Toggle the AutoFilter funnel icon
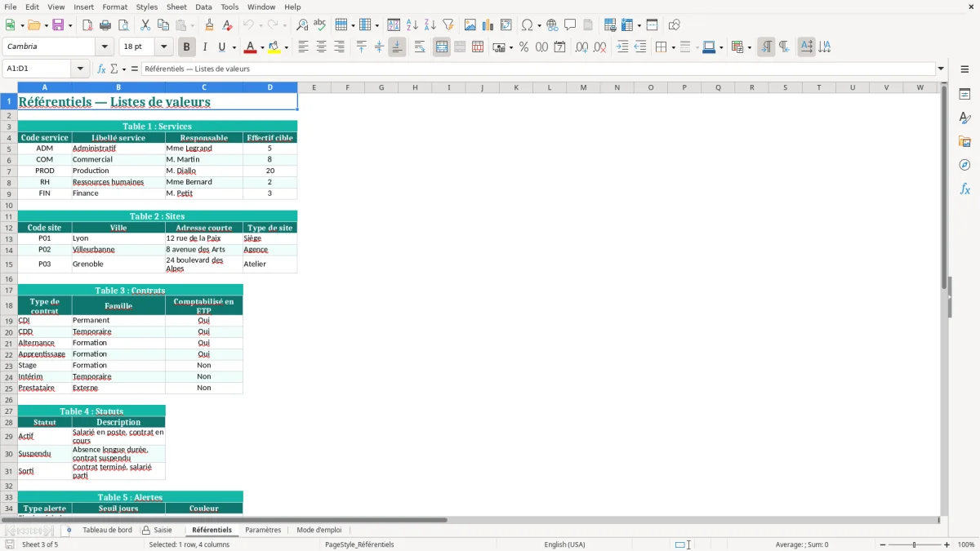This screenshot has width=980, height=551. (x=448, y=25)
